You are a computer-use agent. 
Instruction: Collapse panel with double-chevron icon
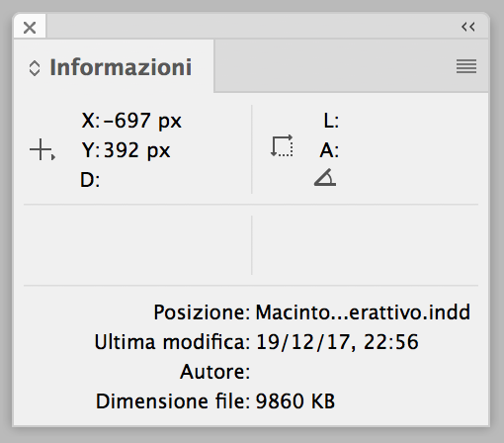tap(468, 27)
